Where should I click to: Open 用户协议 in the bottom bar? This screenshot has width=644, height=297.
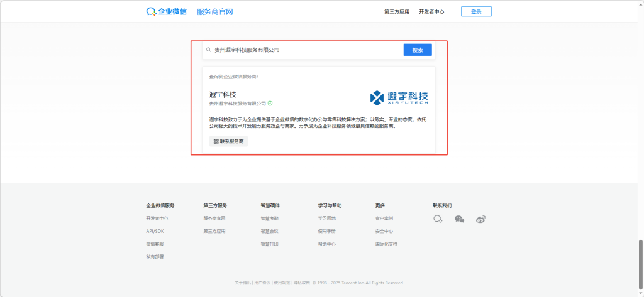pos(262,283)
